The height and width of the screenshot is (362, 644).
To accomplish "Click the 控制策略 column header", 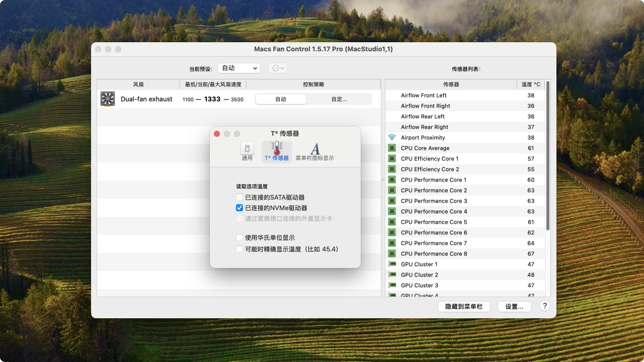I will click(x=313, y=84).
